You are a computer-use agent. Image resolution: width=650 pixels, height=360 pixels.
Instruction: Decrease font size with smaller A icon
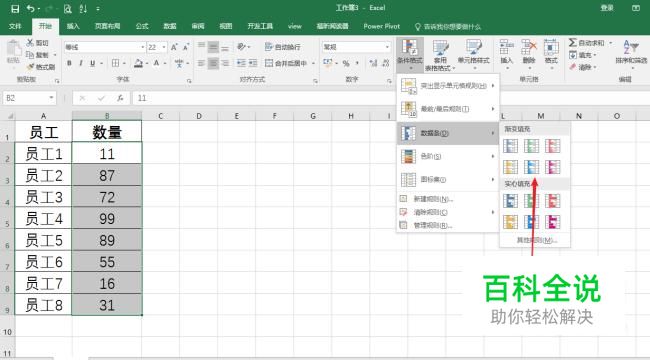[186, 47]
